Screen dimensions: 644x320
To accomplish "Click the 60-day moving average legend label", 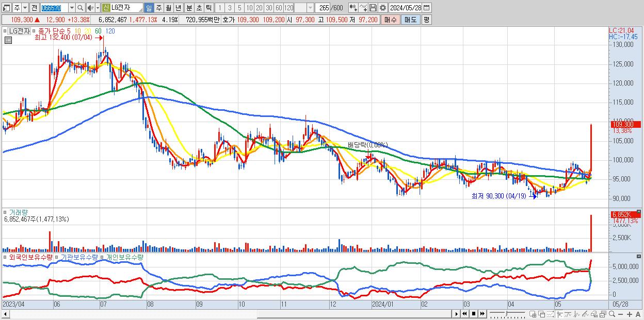I will tap(98, 31).
